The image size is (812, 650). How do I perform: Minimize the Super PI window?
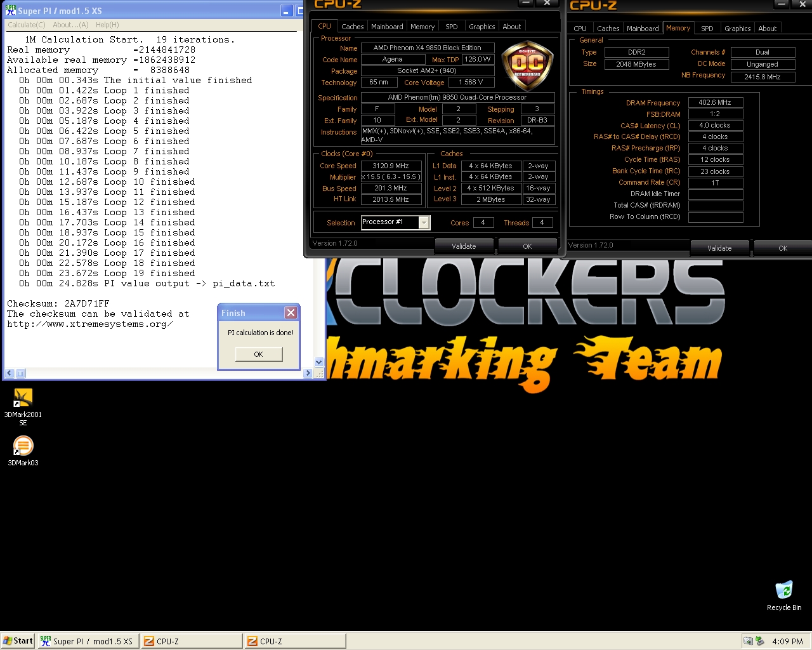(x=286, y=11)
